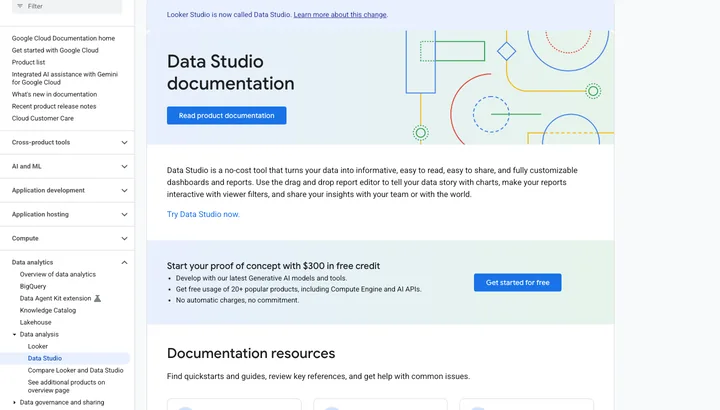Click the filter icon in sidebar search

click(x=20, y=6)
